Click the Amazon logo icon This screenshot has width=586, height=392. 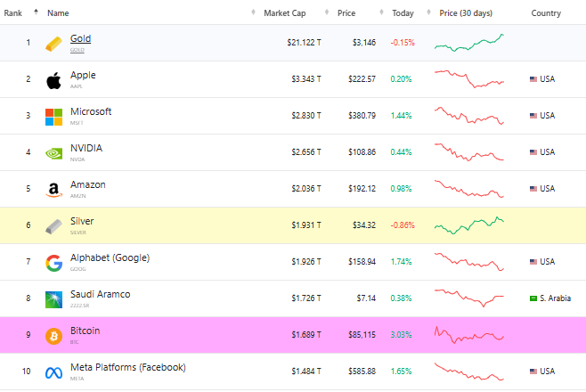(54, 189)
